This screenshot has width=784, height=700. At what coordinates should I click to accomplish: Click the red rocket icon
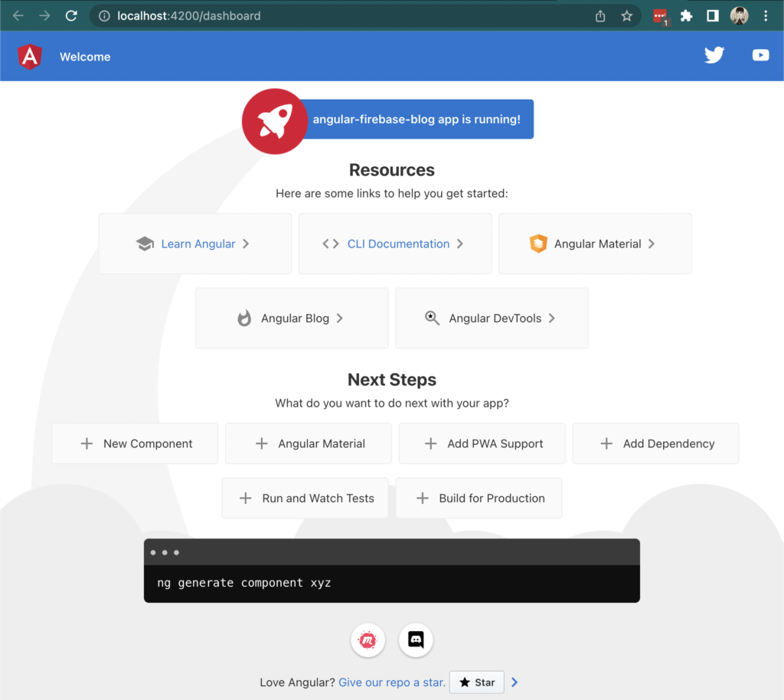point(274,121)
